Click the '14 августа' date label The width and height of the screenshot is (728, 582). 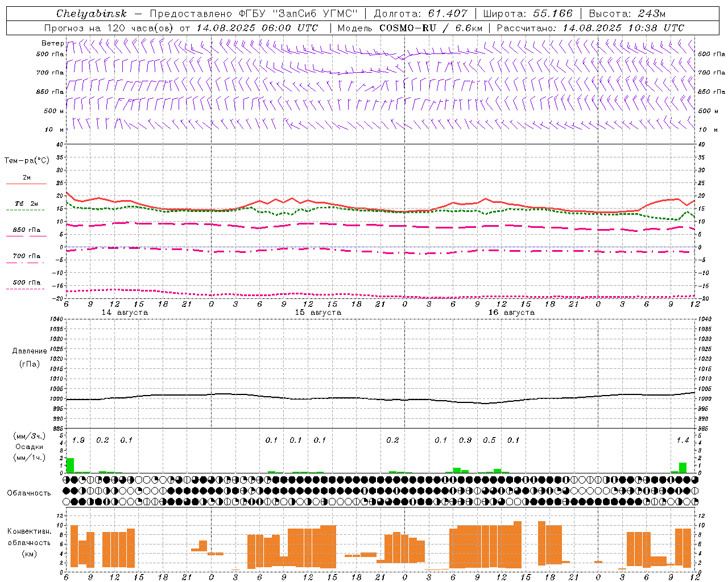(x=125, y=313)
